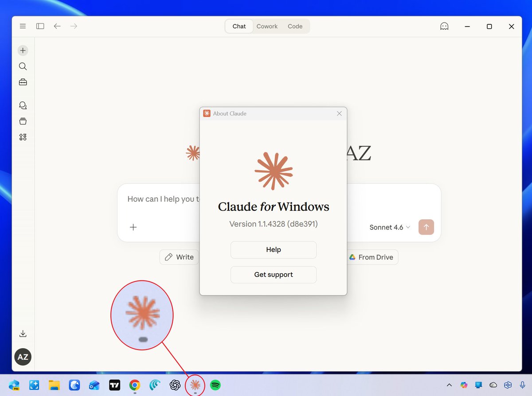Open the AZ account avatar
This screenshot has height=396, width=532.
pos(23,357)
